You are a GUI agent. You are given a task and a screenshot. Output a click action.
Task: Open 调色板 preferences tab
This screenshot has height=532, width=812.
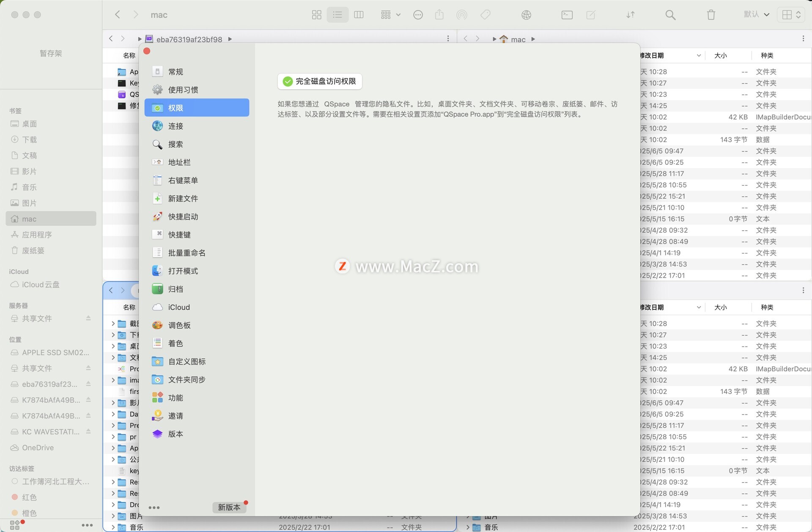[197, 325]
